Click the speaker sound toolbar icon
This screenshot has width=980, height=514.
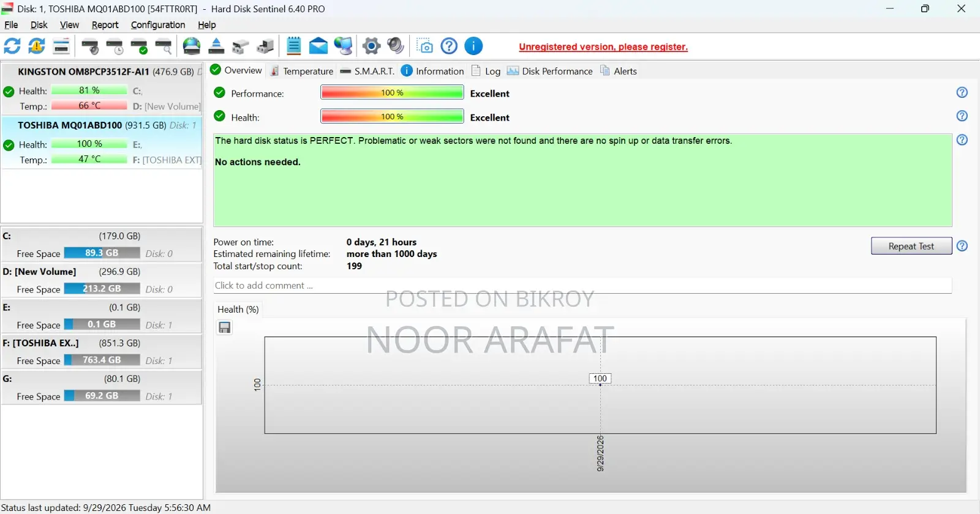coord(396,46)
